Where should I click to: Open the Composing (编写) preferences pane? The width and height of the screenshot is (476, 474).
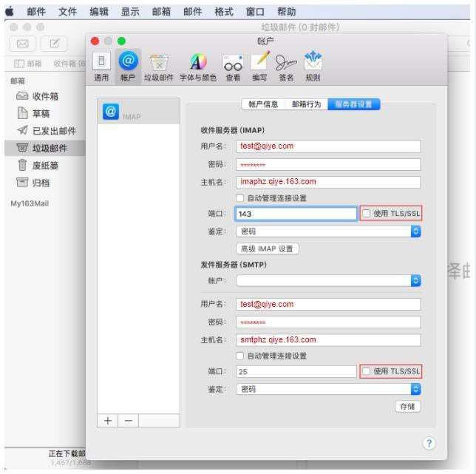[x=260, y=67]
